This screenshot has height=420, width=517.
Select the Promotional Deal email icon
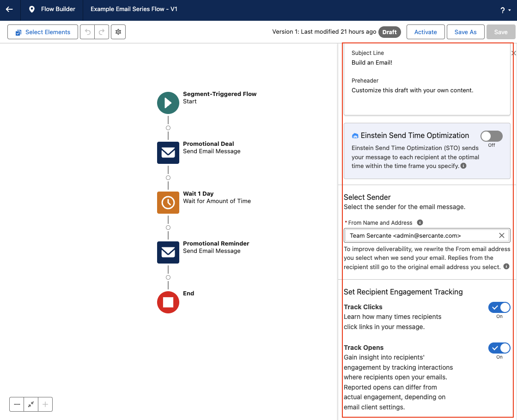(x=168, y=152)
